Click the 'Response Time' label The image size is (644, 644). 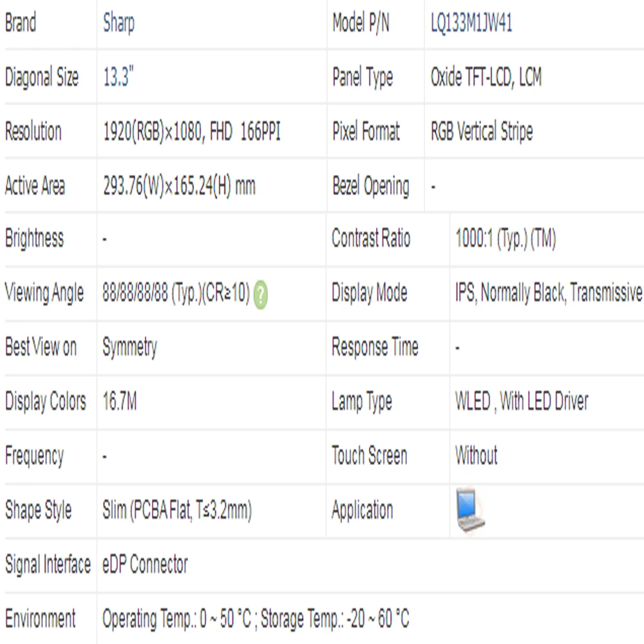point(375,346)
